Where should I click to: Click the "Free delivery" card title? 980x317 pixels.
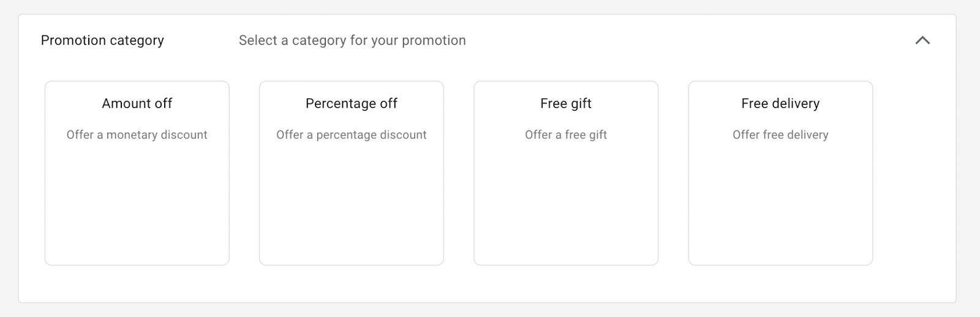click(780, 103)
